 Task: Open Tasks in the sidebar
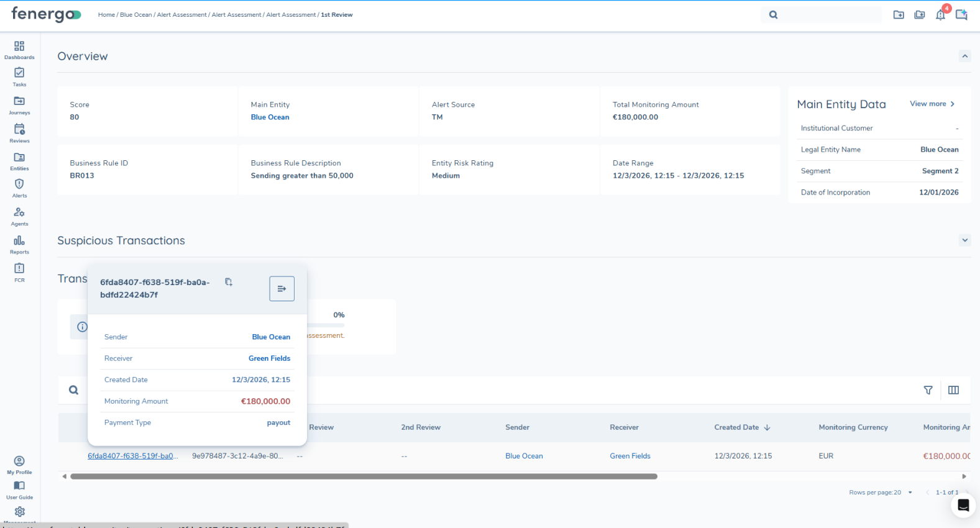[x=19, y=78]
